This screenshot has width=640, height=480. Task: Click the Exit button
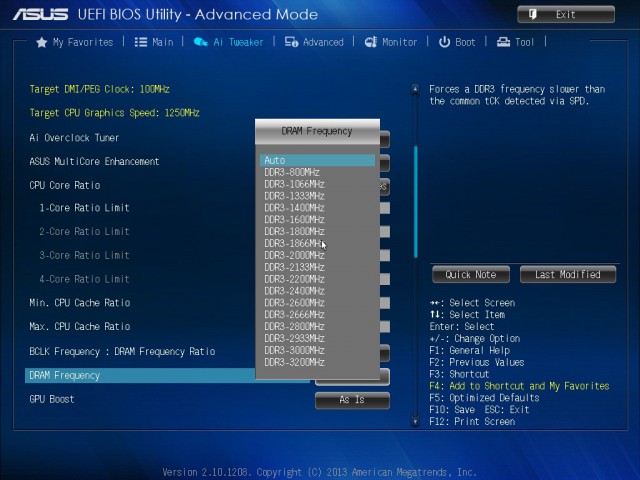(566, 14)
